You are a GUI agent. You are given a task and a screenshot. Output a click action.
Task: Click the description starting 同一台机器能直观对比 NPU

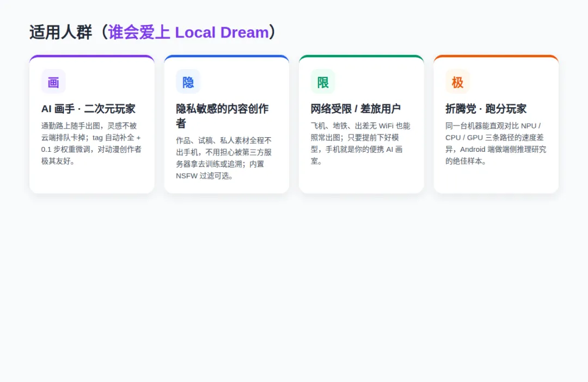pos(496,143)
